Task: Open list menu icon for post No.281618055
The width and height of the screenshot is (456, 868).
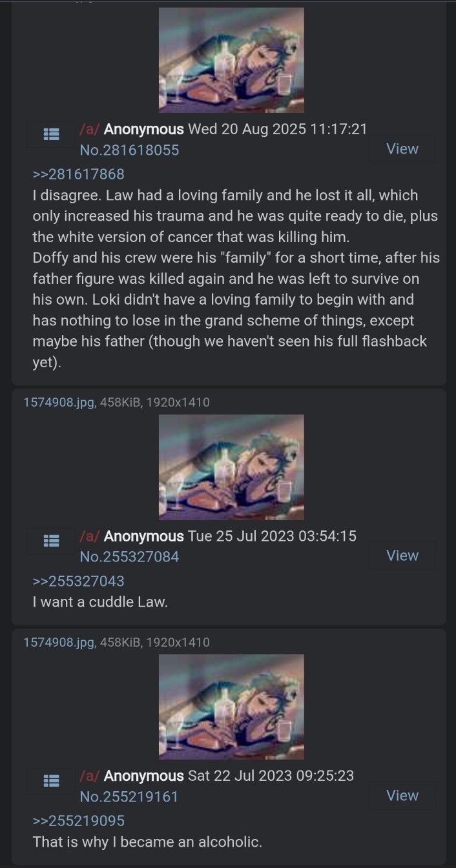Action: point(51,134)
